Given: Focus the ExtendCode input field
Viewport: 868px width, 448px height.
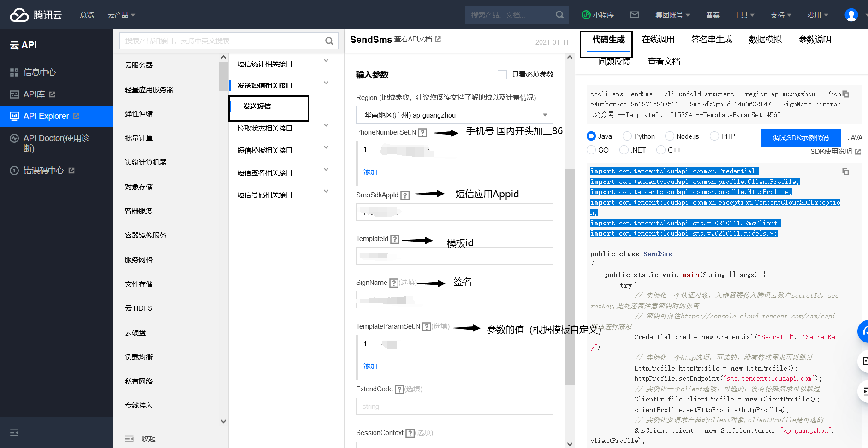Looking at the screenshot, I should coord(455,407).
